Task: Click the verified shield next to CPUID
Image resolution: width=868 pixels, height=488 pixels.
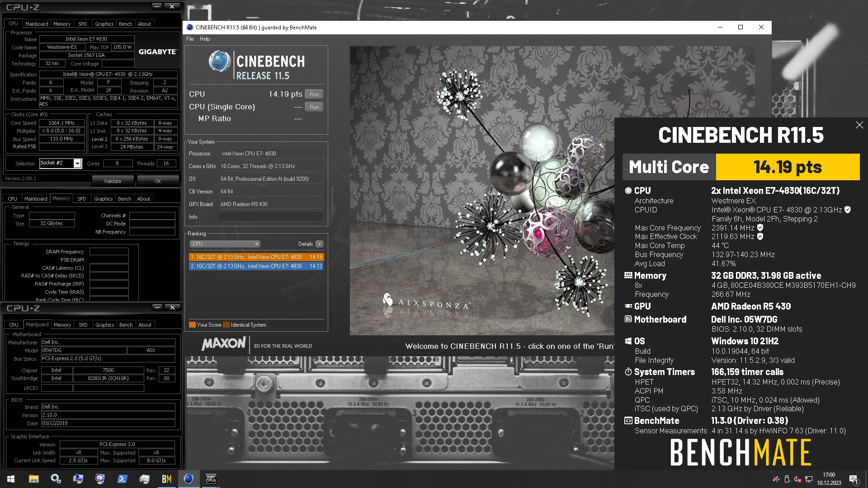Action: coord(848,210)
